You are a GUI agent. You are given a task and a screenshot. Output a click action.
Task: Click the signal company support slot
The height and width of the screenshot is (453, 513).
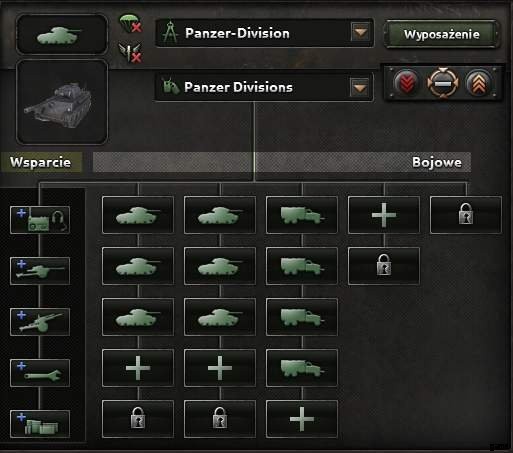click(x=40, y=220)
